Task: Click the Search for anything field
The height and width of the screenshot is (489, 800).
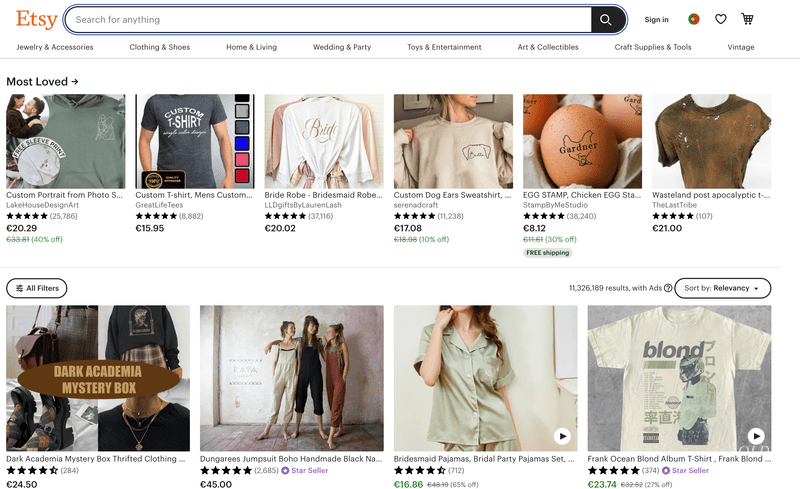Action: [329, 20]
